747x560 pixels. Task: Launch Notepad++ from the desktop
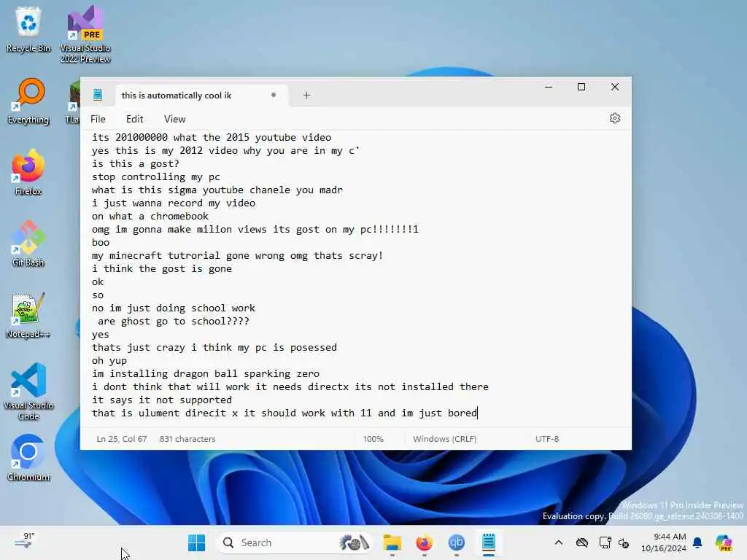[x=28, y=315]
